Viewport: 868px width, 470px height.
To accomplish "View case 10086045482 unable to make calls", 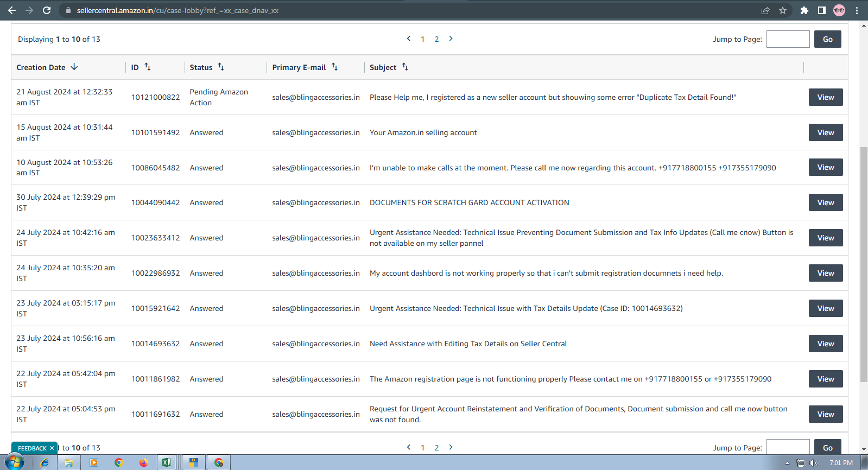I will 826,167.
